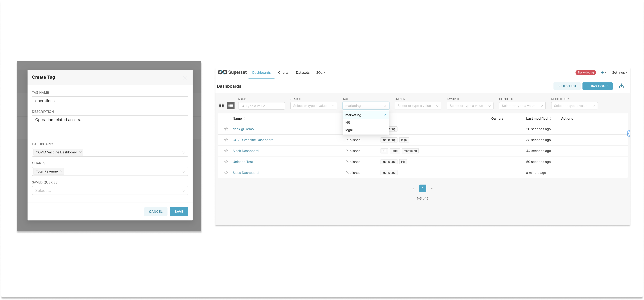Image resolution: width=644 pixels, height=300 pixels.
Task: Switch to card grid view icon
Action: (221, 106)
